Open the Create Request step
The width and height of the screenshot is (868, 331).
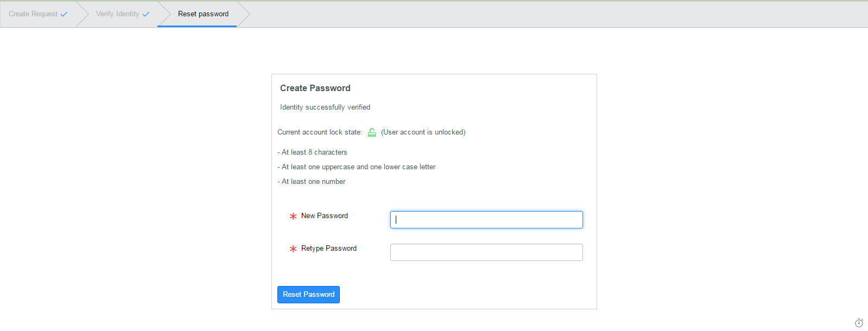[34, 14]
